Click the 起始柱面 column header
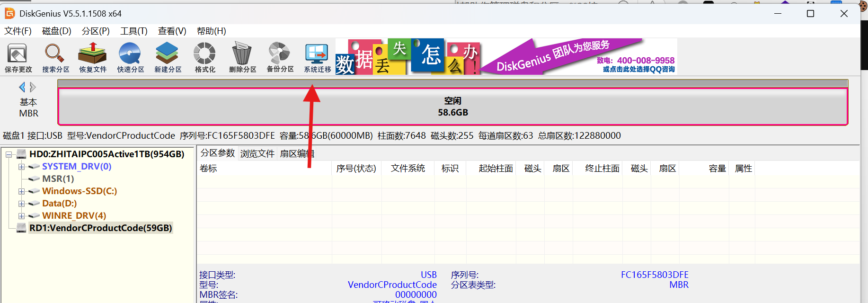The image size is (868, 303). tap(491, 169)
